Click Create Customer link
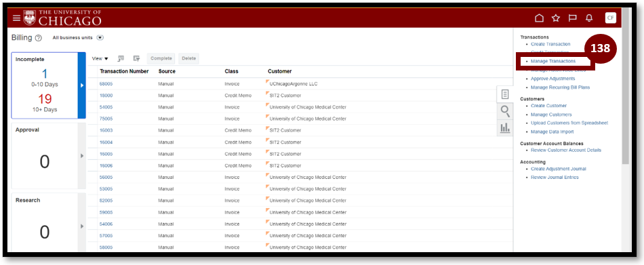Screen dimensions: 644x265 click(548, 106)
